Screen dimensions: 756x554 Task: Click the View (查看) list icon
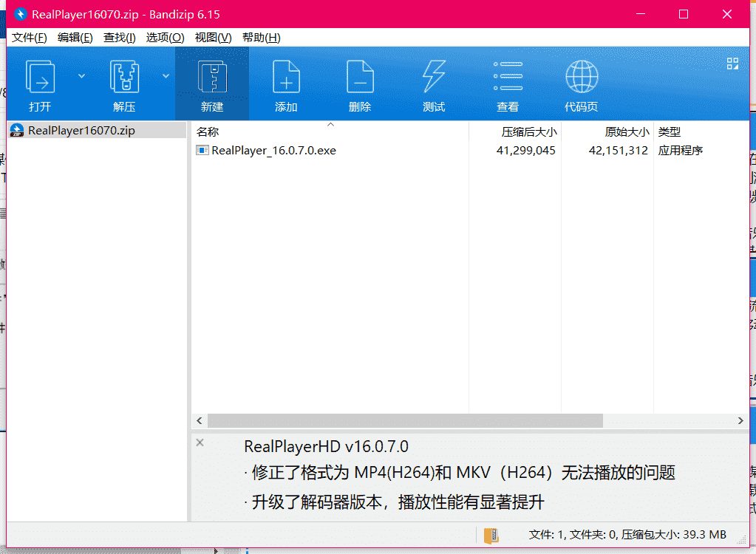click(508, 76)
